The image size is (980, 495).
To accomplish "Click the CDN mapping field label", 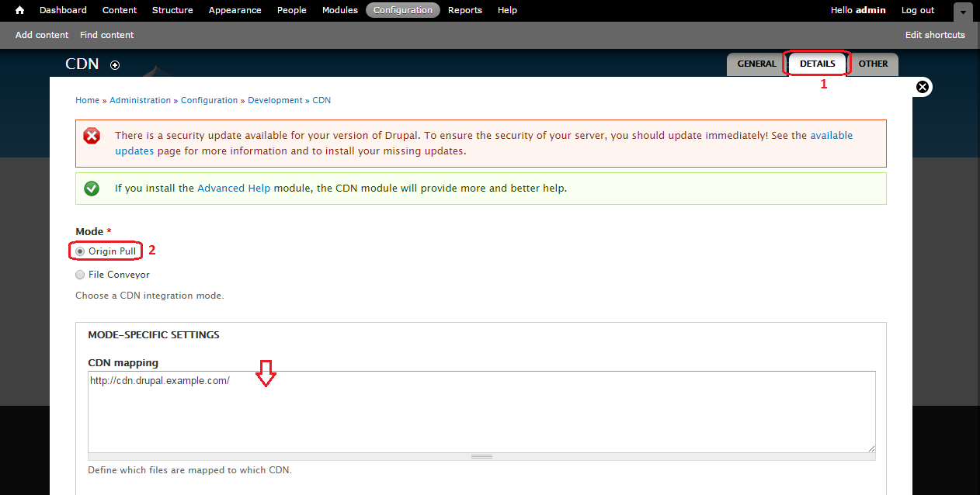I will coord(123,362).
